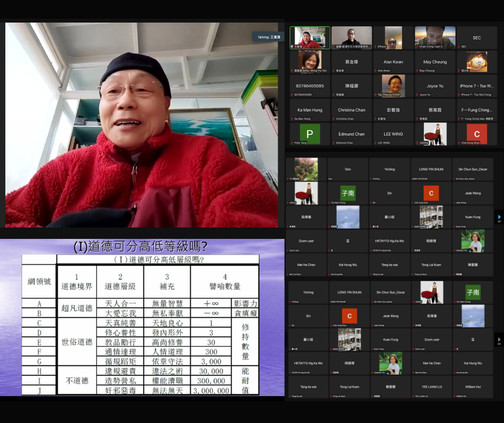Click the 83746405595 phone participant tile

click(x=309, y=86)
